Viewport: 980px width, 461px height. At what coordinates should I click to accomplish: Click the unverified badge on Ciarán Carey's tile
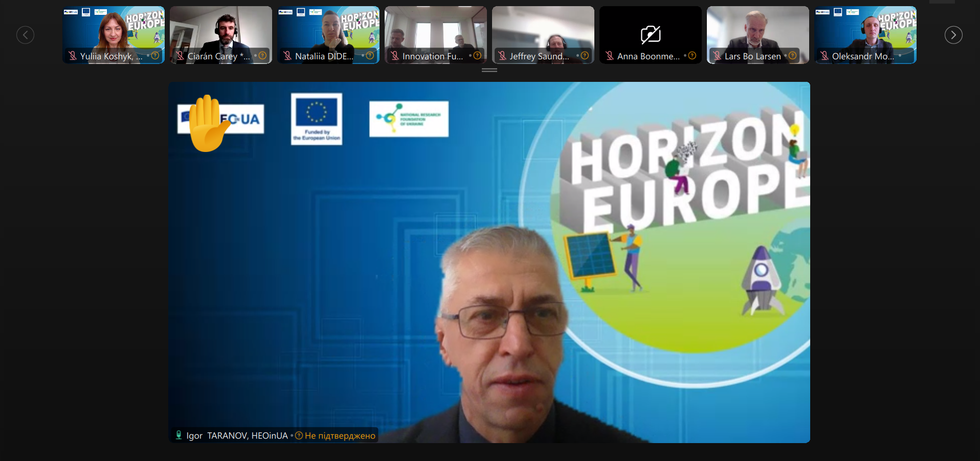262,56
